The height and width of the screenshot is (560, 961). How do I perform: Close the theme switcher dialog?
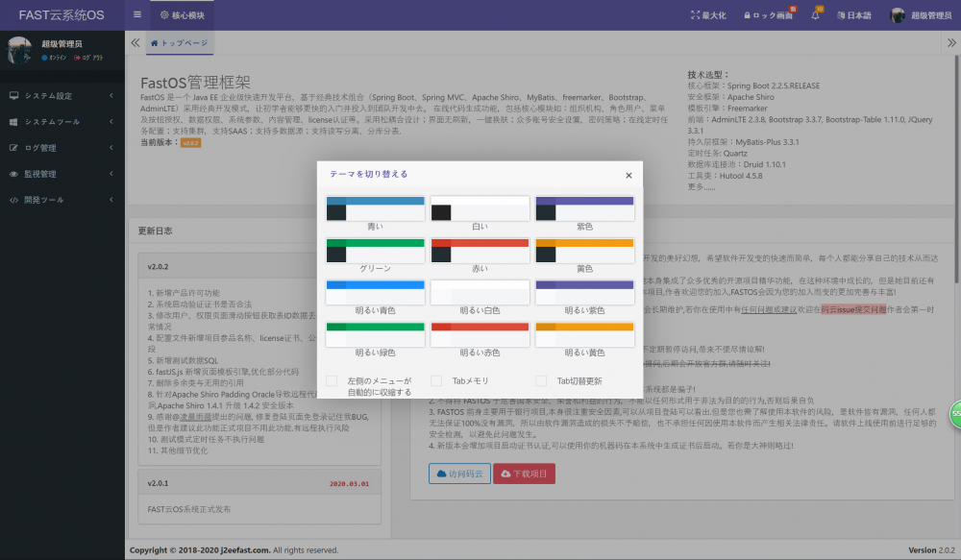[628, 175]
